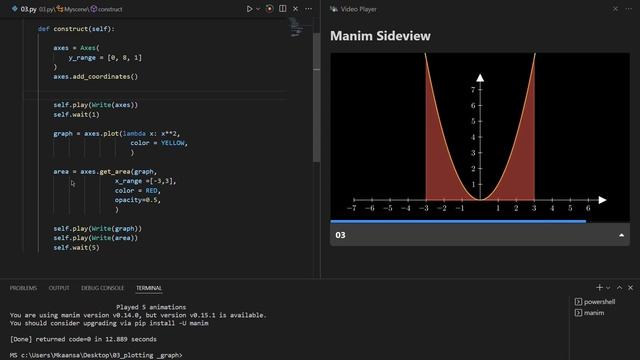The height and width of the screenshot is (360, 640).
Task: Click the 'x_range =[-3,3],' line
Action: coord(145,181)
